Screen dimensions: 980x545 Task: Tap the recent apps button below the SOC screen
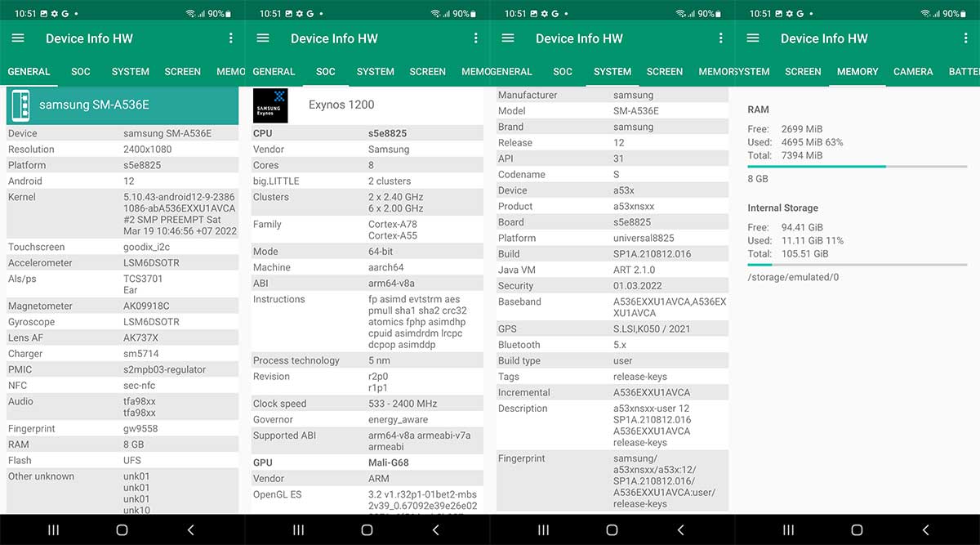tap(299, 530)
